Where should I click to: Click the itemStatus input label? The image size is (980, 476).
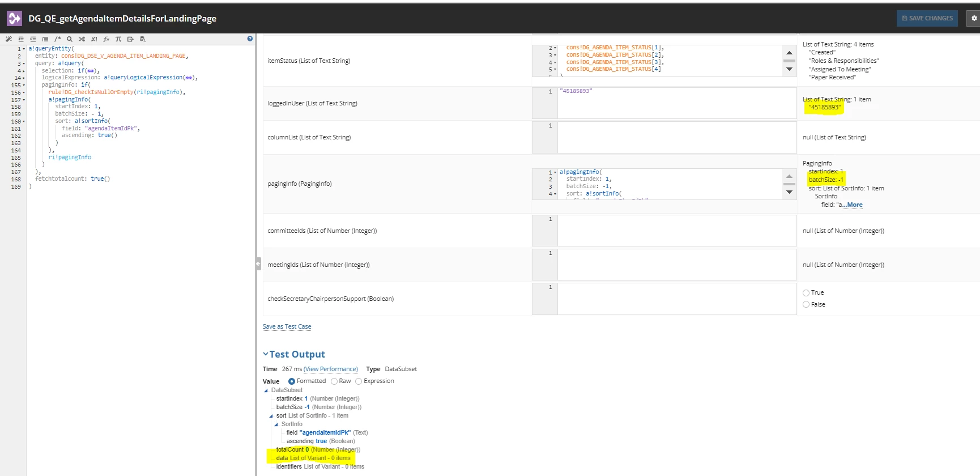coord(309,61)
